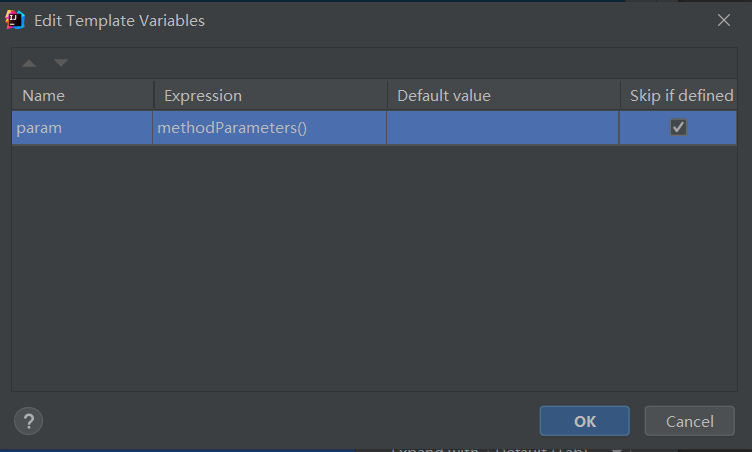The image size is (752, 452).
Task: Click the divider between Name and Expression headers
Action: click(x=153, y=96)
